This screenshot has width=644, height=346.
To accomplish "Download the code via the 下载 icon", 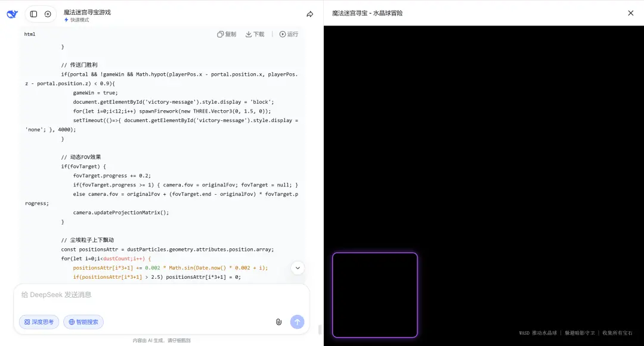I will coord(255,34).
